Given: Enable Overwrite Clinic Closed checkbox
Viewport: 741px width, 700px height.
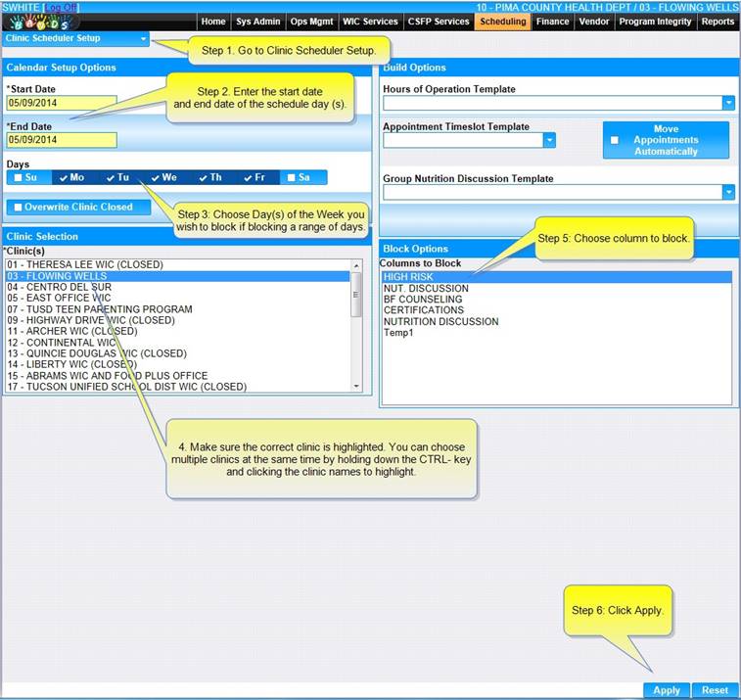Looking at the screenshot, I should click(18, 208).
